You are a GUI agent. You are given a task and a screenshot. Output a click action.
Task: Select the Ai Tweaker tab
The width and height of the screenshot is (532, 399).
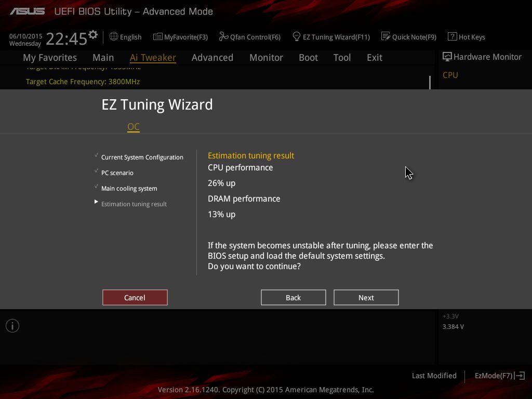click(x=153, y=58)
